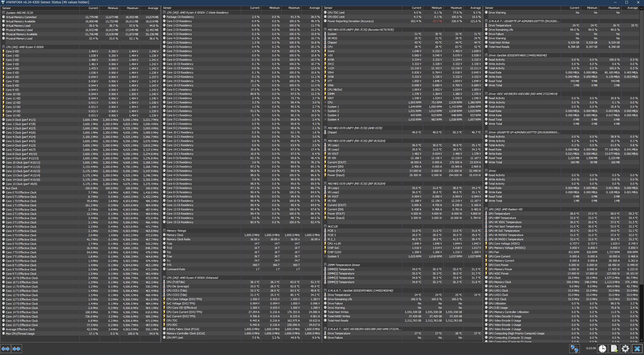Click the clock reset timer icon
644x355 pixels.
[x=602, y=348]
